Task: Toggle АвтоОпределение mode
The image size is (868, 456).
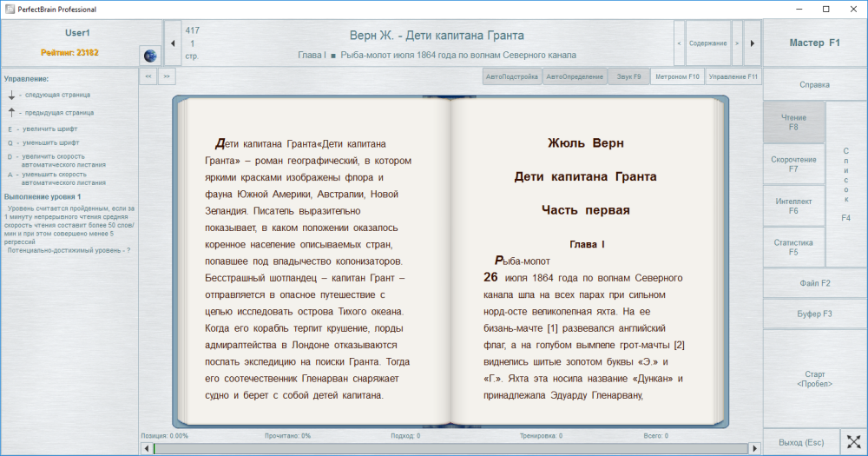Action: 575,77
